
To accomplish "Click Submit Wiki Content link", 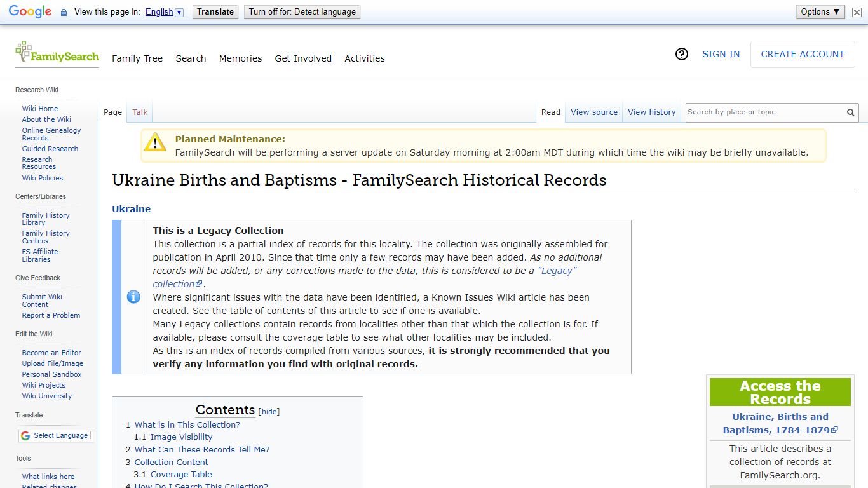I will click(42, 301).
